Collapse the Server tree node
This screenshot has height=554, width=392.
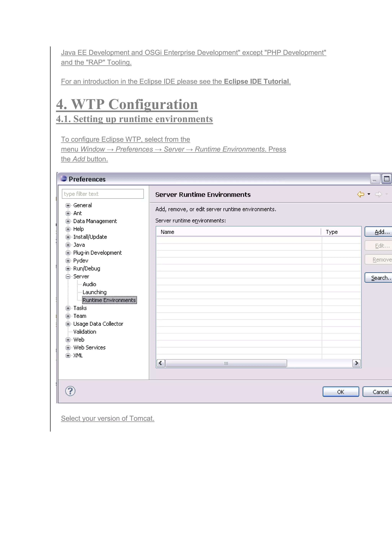[68, 276]
